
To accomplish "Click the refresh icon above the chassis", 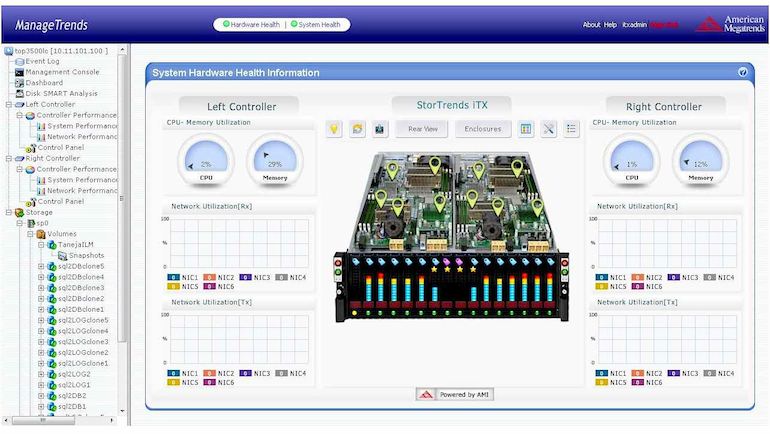I will coord(358,129).
